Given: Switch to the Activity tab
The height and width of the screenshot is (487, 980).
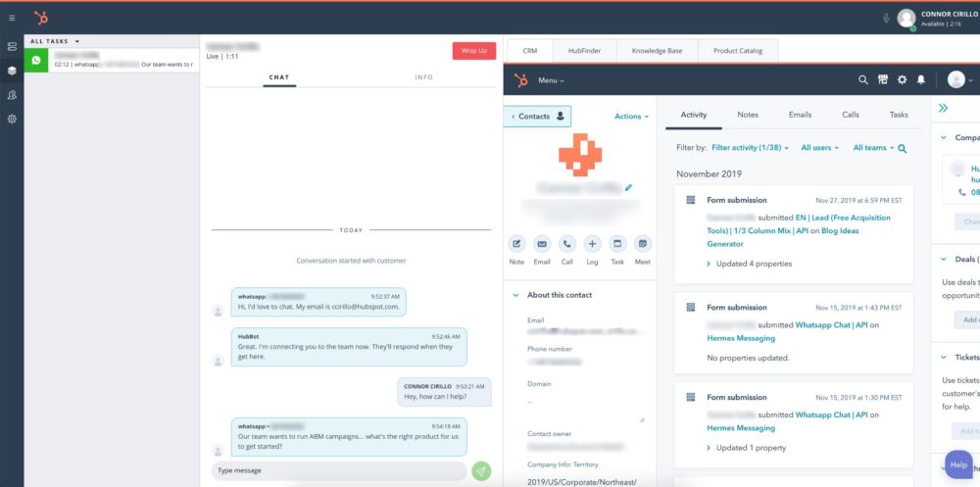Looking at the screenshot, I should 693,115.
